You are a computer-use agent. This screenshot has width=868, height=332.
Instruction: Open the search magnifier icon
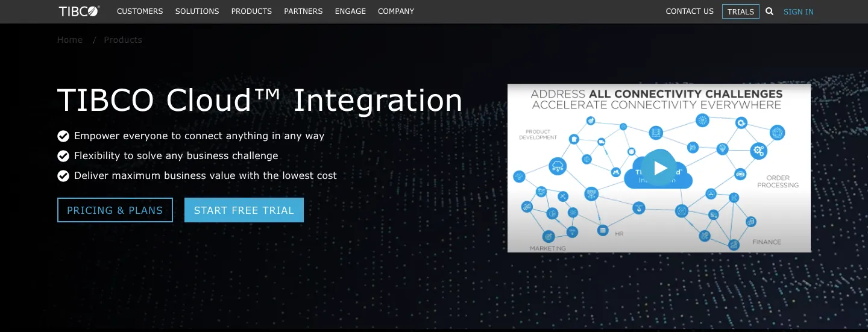pos(769,11)
